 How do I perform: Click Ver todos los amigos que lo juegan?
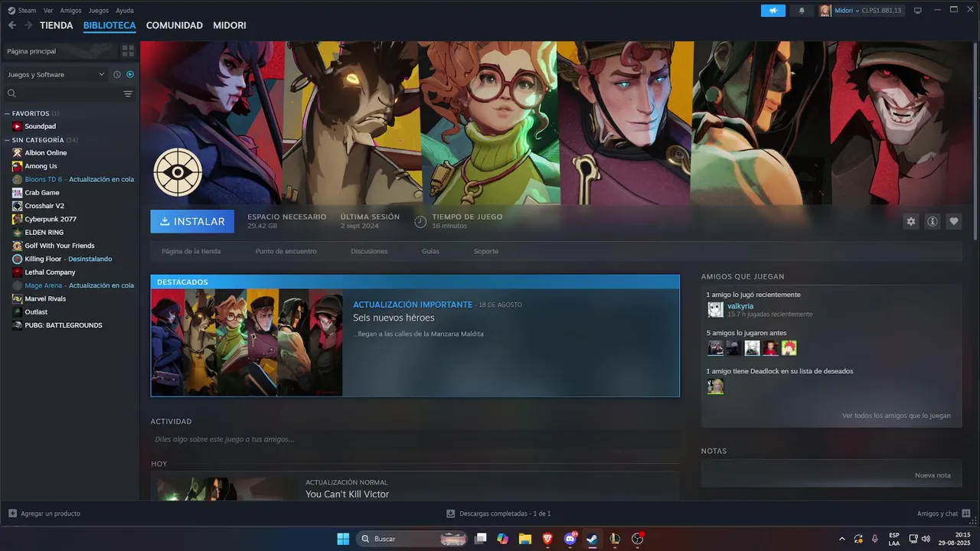pyautogui.click(x=897, y=416)
